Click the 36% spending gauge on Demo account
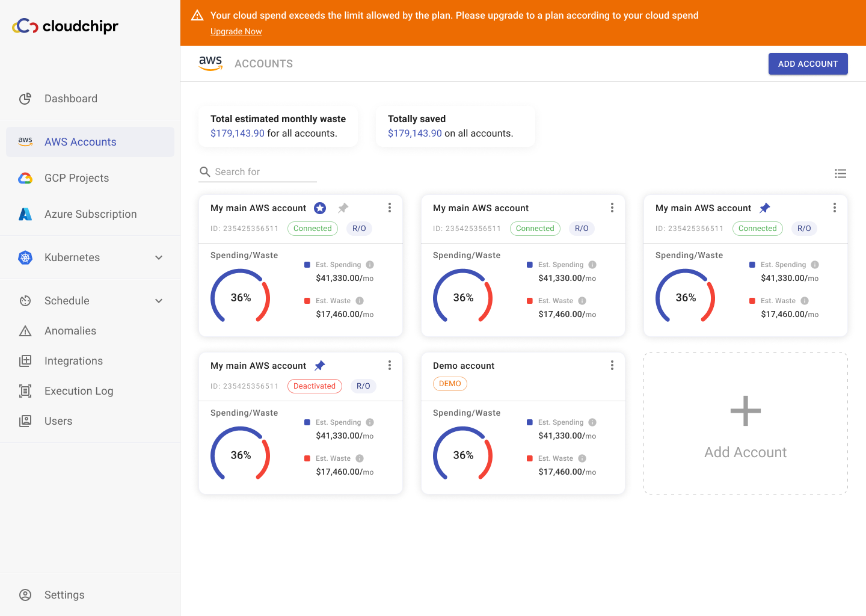866x616 pixels. 463,455
